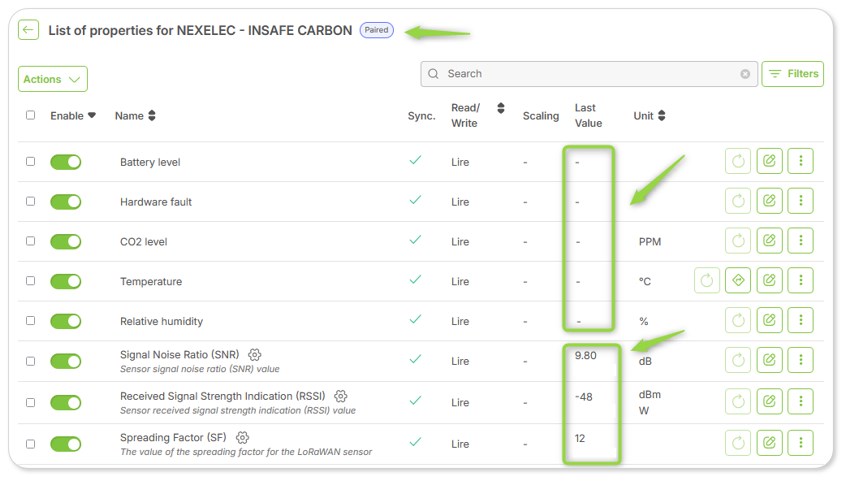845x481 pixels.
Task: Click the Sync. column header
Action: 421,116
